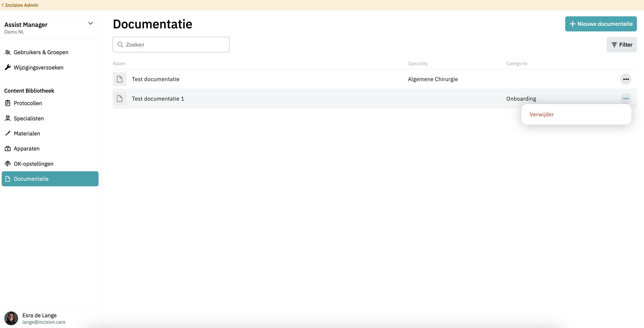This screenshot has width=644, height=328.
Task: Click the Specialisten surgeon icon
Action: [8, 118]
